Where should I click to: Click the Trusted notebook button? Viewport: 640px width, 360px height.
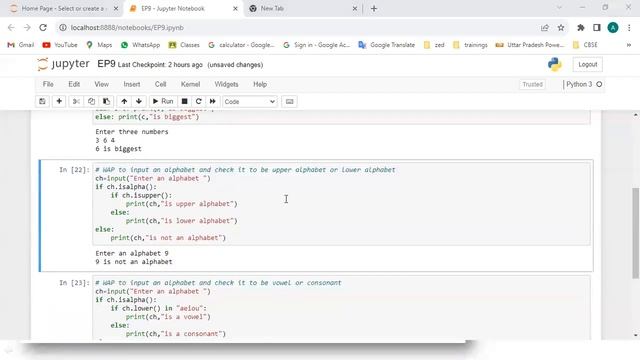(x=532, y=84)
